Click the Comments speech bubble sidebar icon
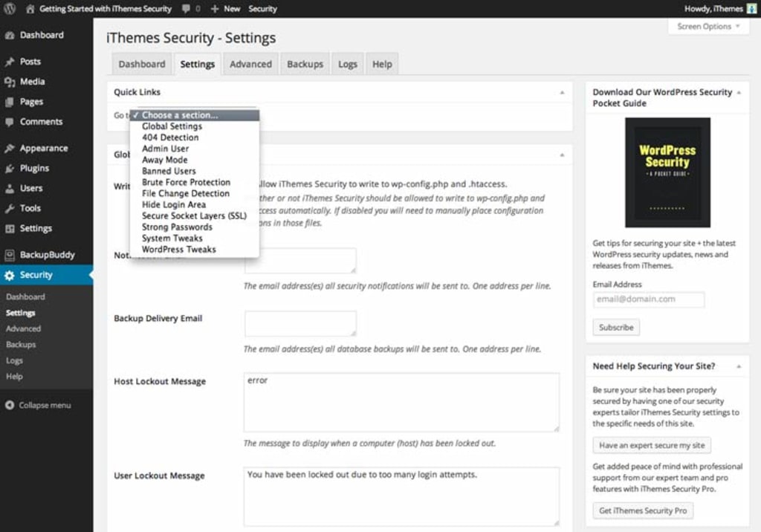This screenshot has height=532, width=761. [x=9, y=122]
